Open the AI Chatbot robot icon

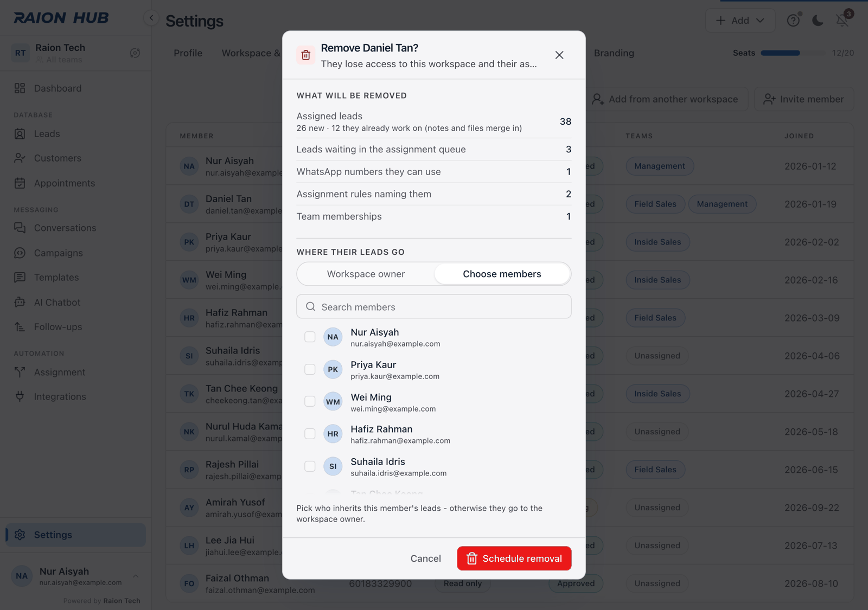[20, 302]
